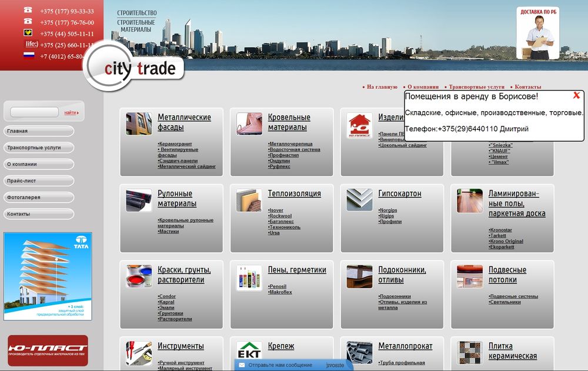Open the 'Инструменты' heading link
The image size is (588, 371).
click(181, 346)
